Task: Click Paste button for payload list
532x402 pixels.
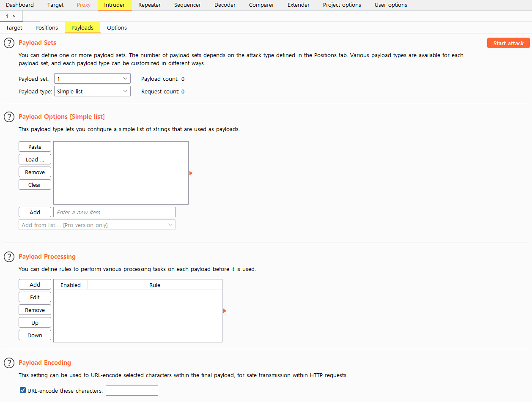Action: (x=35, y=147)
